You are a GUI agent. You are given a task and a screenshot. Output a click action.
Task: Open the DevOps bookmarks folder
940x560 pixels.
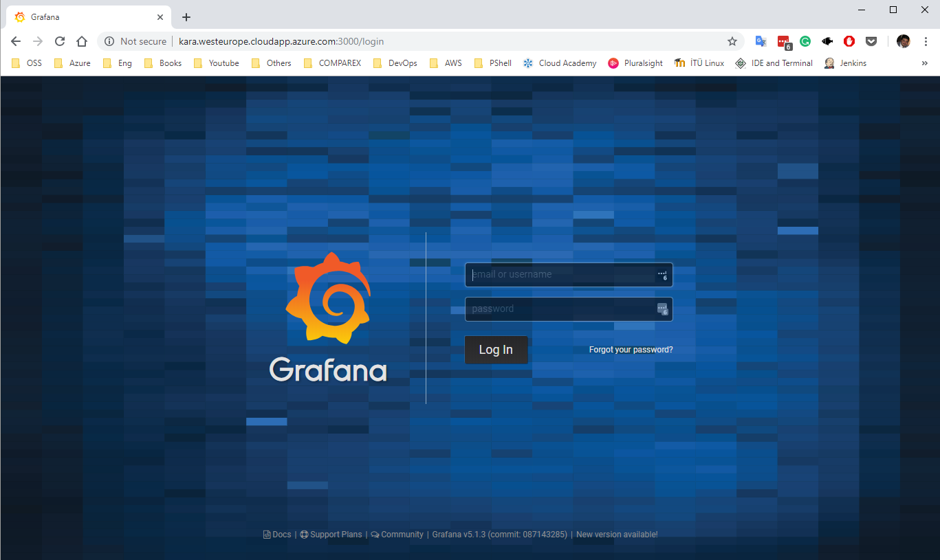(x=395, y=63)
